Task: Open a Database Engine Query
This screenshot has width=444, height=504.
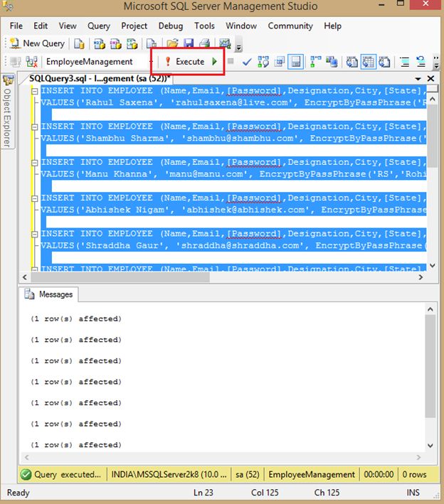Action: 79,43
